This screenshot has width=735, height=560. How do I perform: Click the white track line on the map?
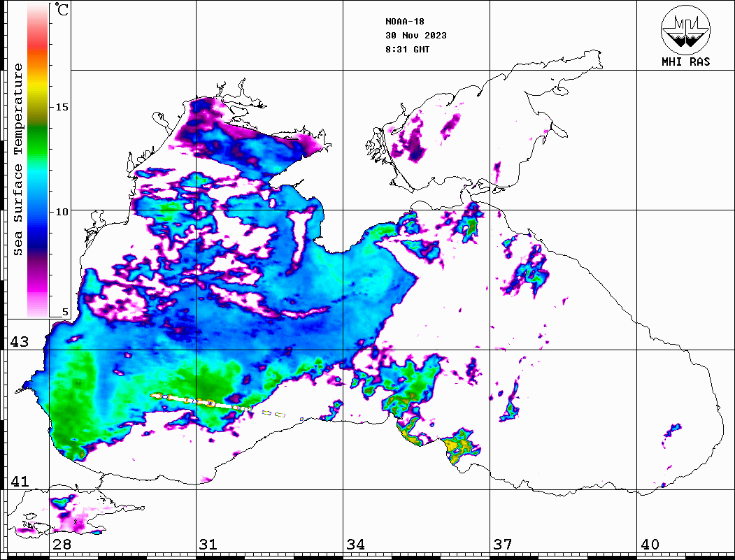201,401
